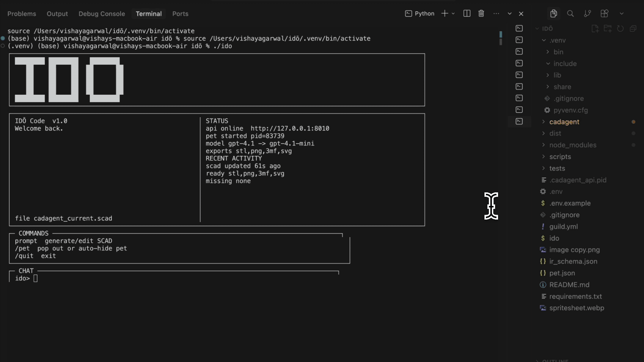The image size is (644, 362).
Task: Click New Folder icon in explorer header
Action: 608,28
